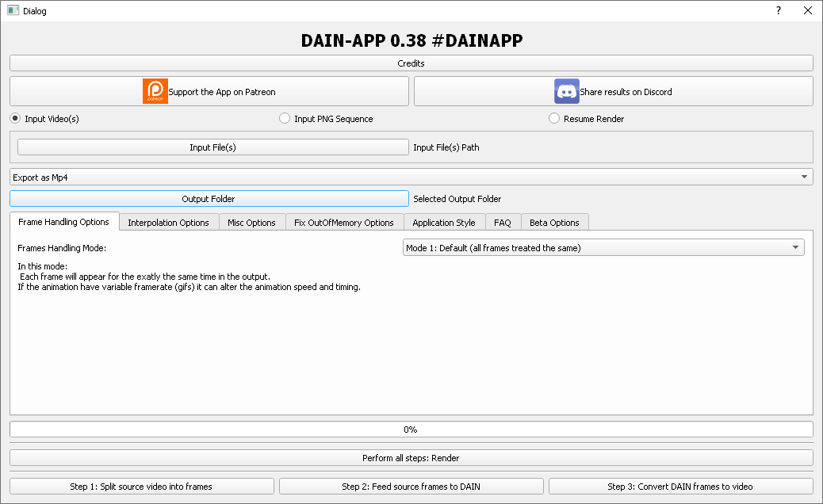823x504 pixels.
Task: Select the Input Video(s) option
Action: [x=15, y=118]
